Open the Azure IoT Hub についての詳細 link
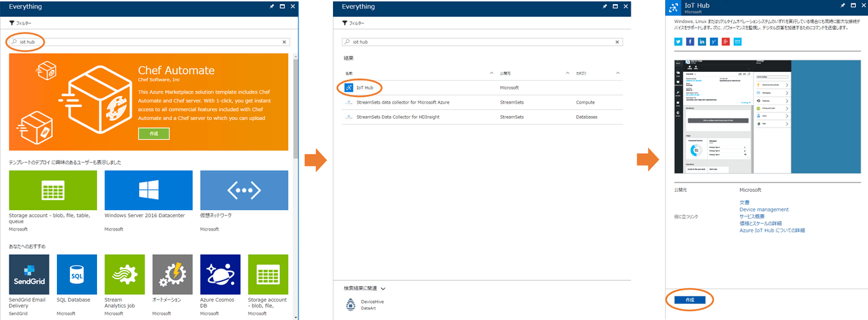Viewport: 868px width, 320px height. pos(772,231)
